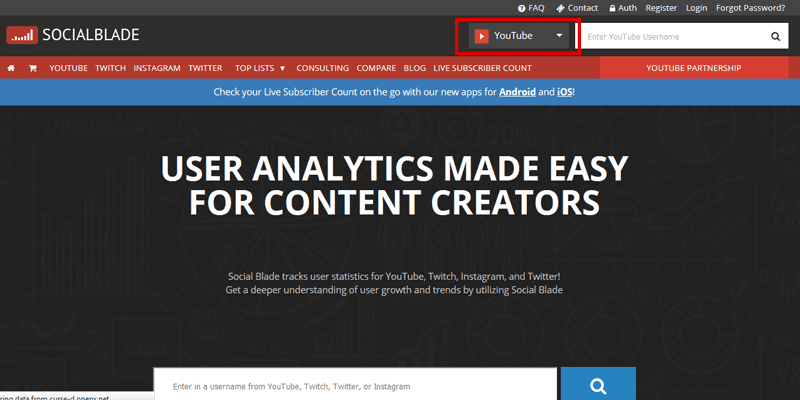Open the Consulting nav item
Viewport: 800px width, 400px height.
click(322, 68)
